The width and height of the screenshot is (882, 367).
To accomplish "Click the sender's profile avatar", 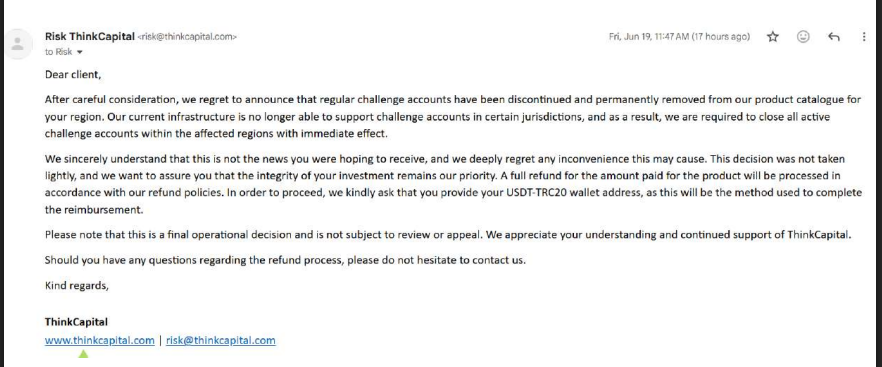I will click(18, 44).
